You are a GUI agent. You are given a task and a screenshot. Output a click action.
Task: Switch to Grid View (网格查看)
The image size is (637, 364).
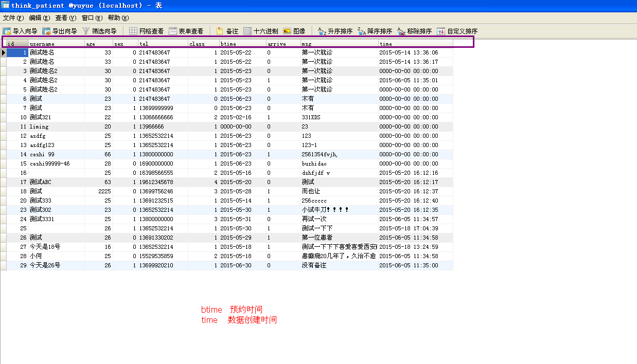click(147, 31)
